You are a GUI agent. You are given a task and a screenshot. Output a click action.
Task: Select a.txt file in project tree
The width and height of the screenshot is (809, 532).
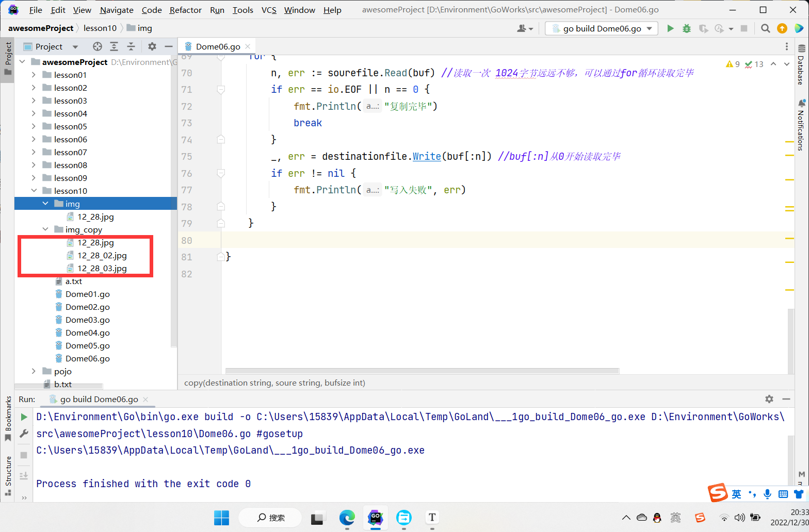point(74,281)
